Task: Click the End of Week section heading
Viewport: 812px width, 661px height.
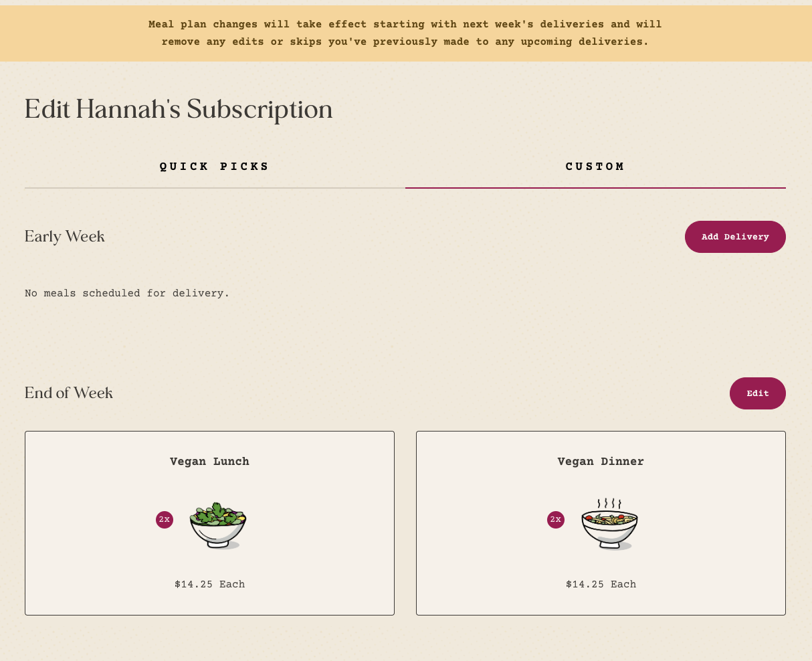Action: pyautogui.click(x=69, y=393)
